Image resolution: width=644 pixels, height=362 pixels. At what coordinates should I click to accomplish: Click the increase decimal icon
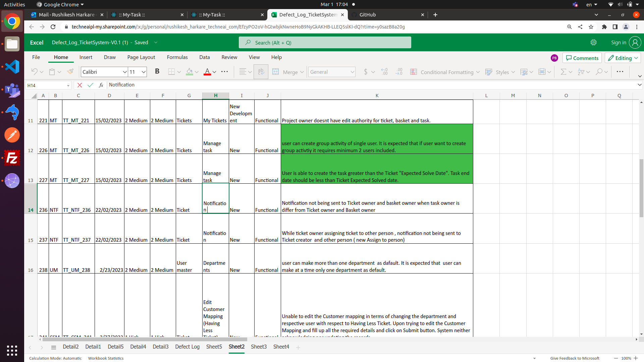click(384, 72)
